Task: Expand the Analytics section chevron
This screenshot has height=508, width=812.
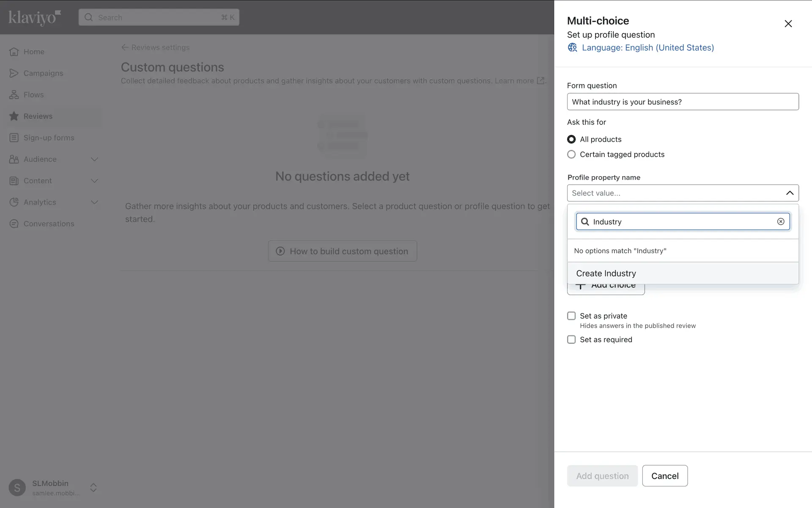Action: [94, 202]
